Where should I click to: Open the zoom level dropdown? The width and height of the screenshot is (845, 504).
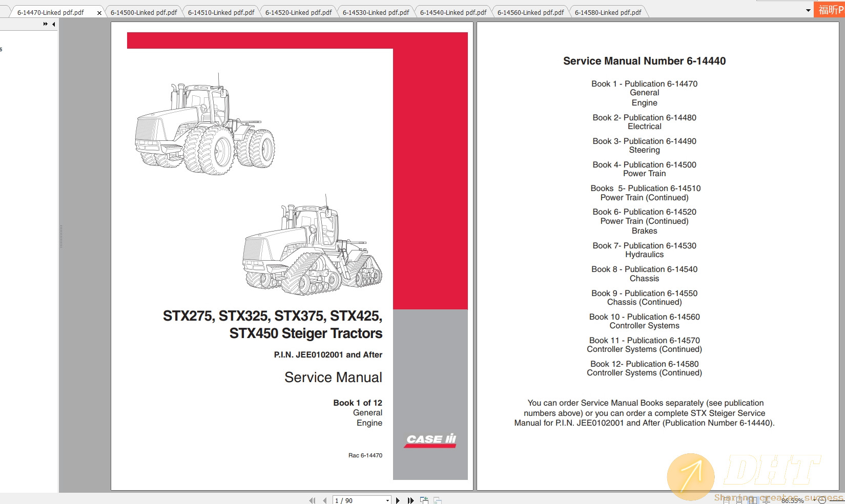pos(814,500)
